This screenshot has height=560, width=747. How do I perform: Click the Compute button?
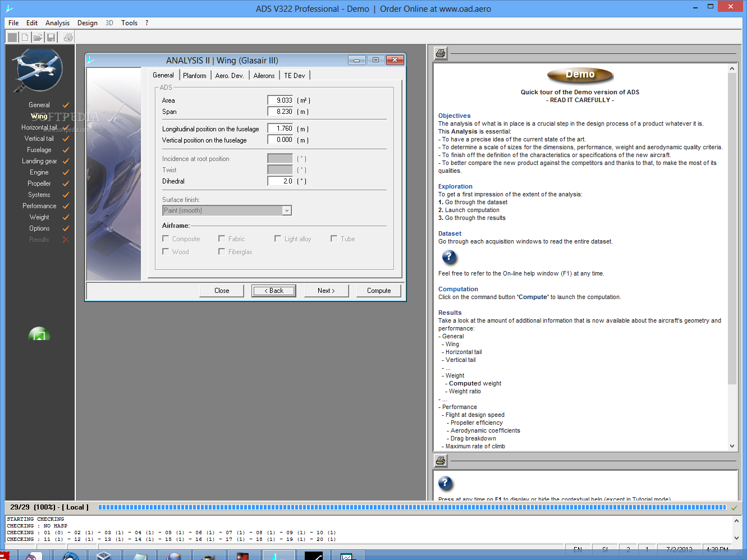[x=379, y=291]
